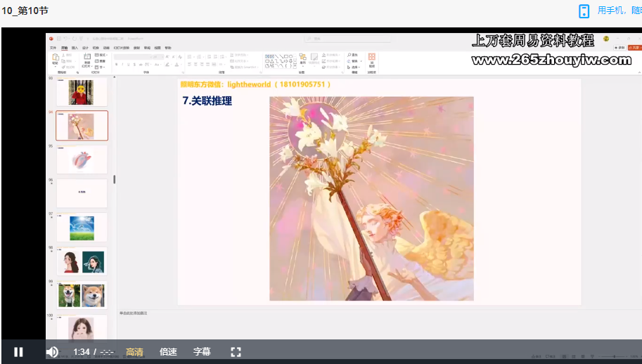Viewport: 642px width, 364px height.
Task: Click the Decrease Font Size icon
Action: 174,56
